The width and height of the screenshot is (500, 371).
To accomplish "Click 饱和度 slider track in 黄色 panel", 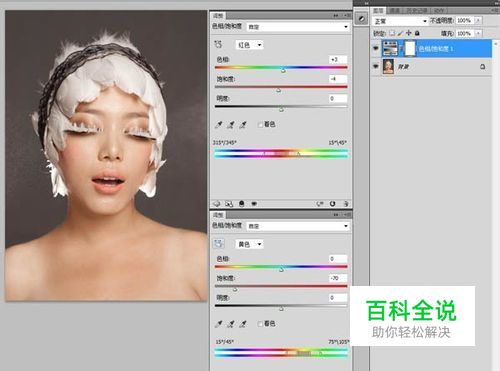I will 281,286.
